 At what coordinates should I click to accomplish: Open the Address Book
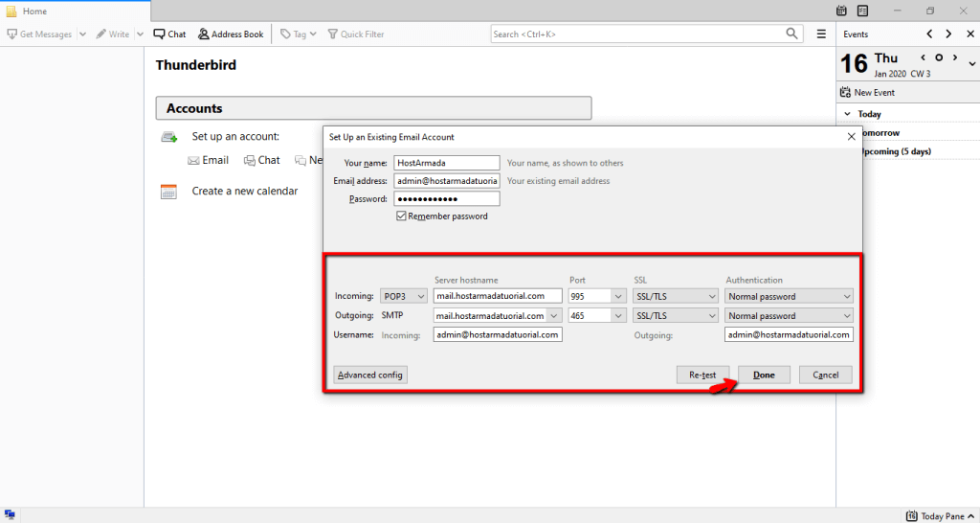tap(231, 34)
